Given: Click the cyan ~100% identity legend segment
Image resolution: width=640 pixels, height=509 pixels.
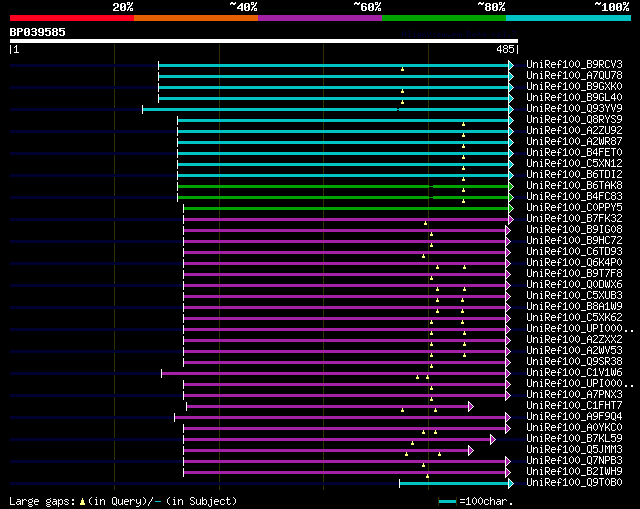Looking at the screenshot, I should coord(569,18).
